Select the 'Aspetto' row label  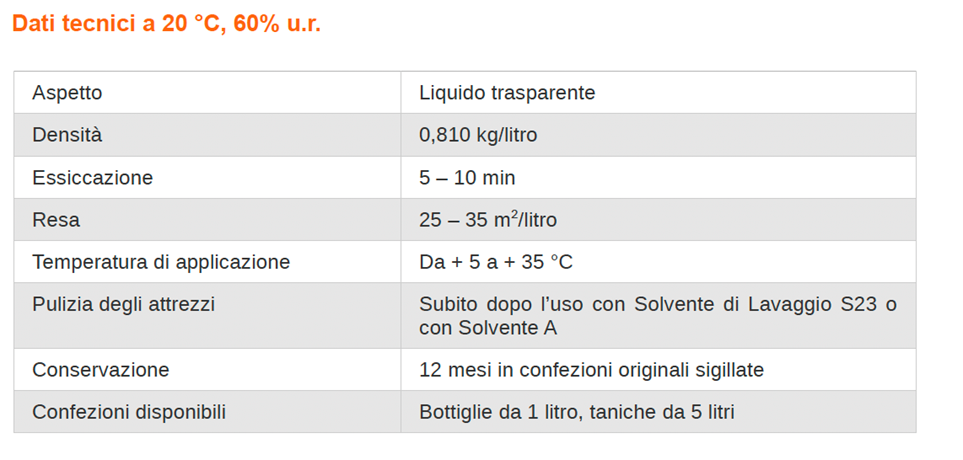(67, 93)
